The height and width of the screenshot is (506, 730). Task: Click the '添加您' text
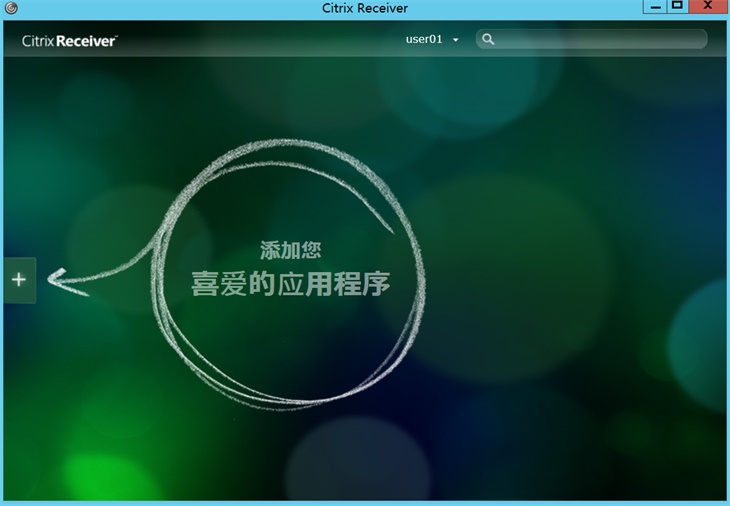[291, 250]
